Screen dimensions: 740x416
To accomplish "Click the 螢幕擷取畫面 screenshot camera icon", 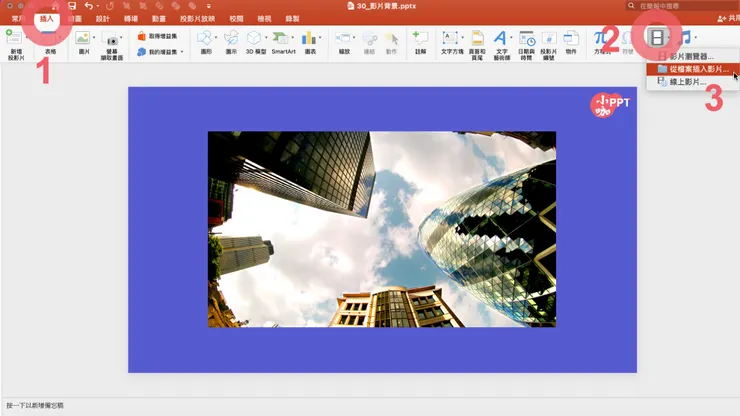I will click(110, 38).
